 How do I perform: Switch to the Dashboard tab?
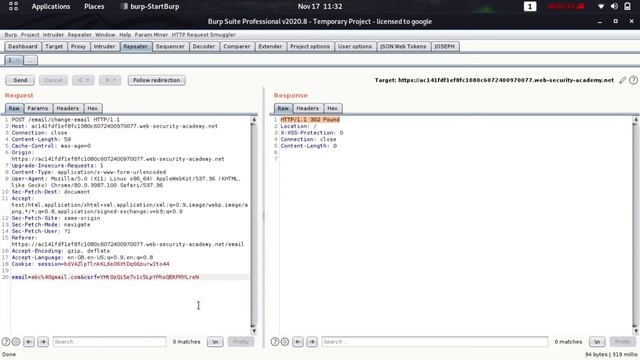[22, 47]
